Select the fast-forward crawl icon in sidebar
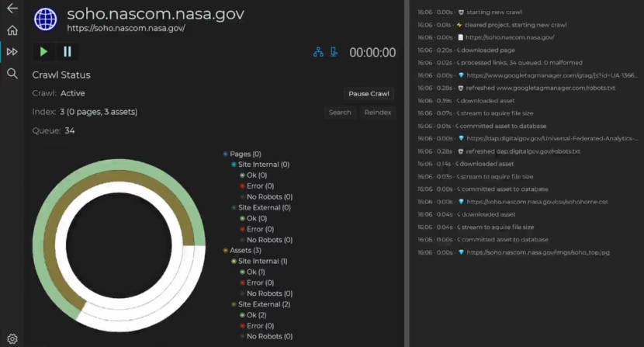Screen dimensions: 644x347 pos(12,52)
